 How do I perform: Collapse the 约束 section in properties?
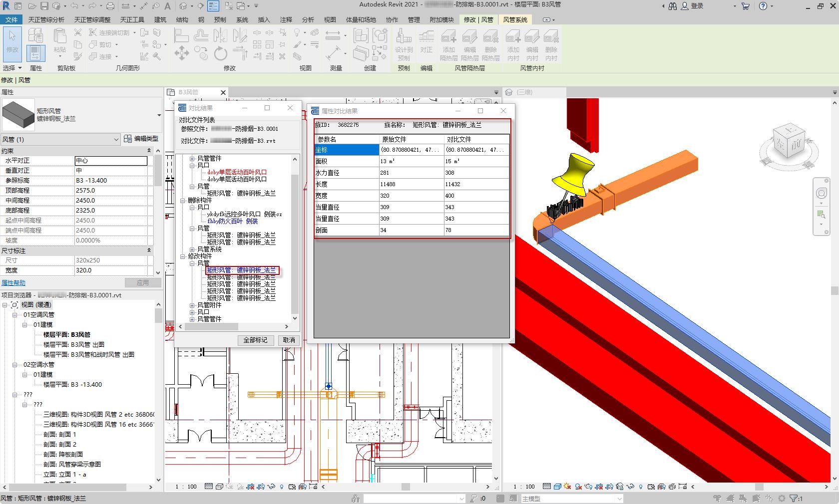[149, 151]
